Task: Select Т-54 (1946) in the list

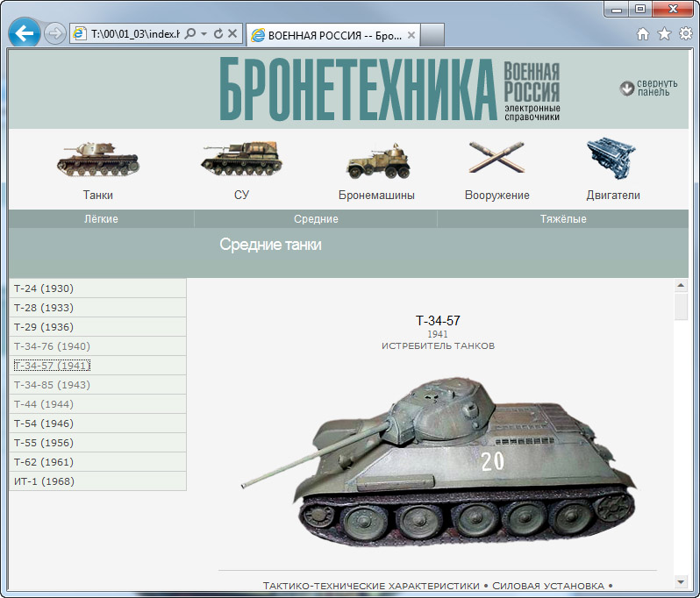Action: 97,423
